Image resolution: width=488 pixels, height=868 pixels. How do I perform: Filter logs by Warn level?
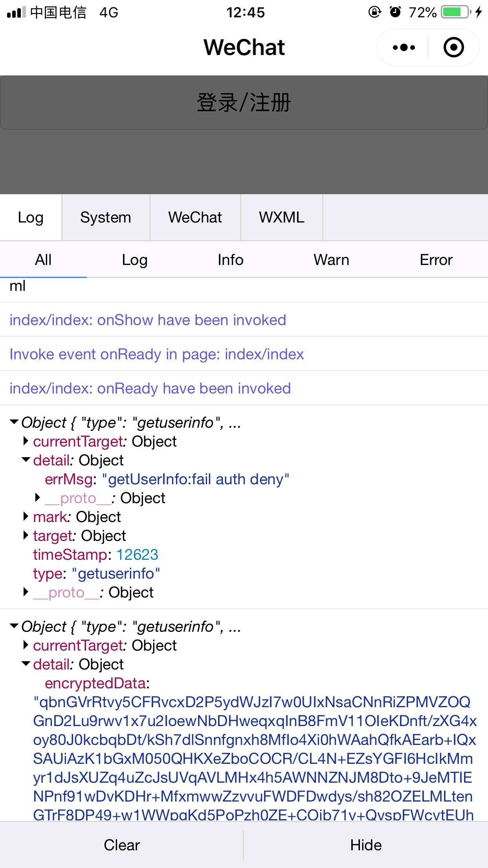[x=331, y=260]
